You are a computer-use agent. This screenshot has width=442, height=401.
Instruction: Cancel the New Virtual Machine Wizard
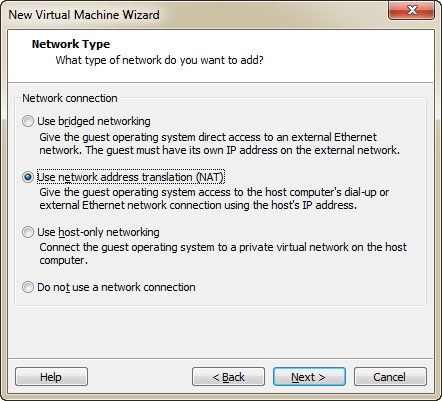(390, 377)
